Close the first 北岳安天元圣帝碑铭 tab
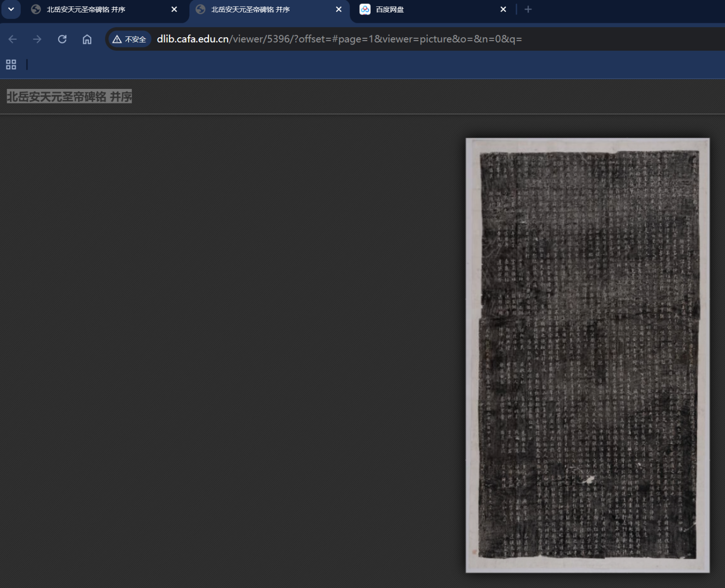725x588 pixels. (174, 9)
